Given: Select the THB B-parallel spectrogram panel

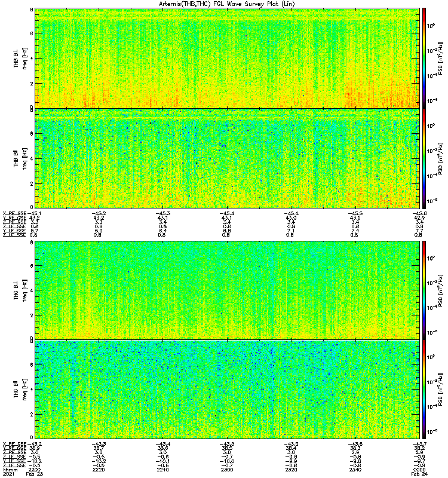Looking at the screenshot, I should (x=228, y=158).
